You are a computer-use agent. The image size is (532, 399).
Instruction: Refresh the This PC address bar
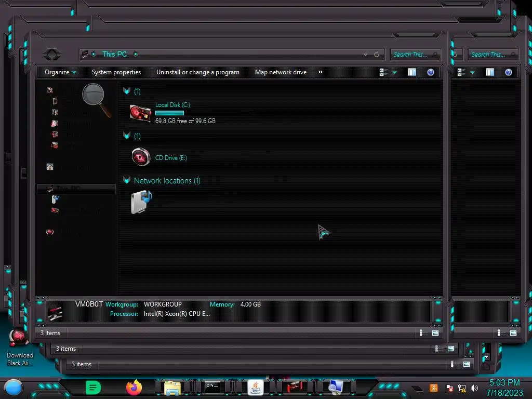[377, 54]
